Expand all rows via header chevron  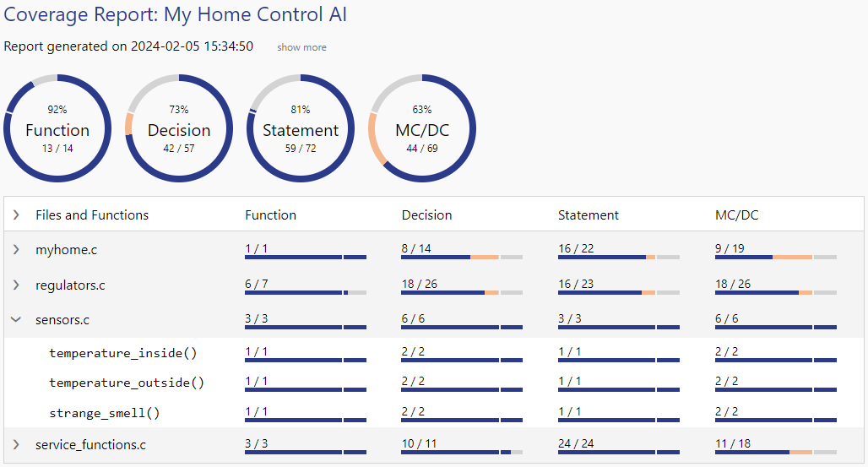coord(16,215)
